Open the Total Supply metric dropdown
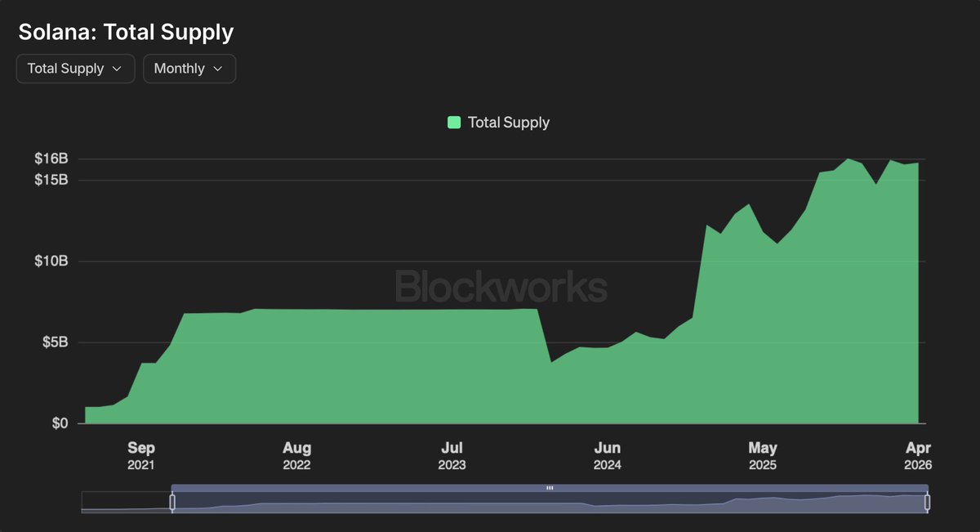980x532 pixels. pos(75,69)
